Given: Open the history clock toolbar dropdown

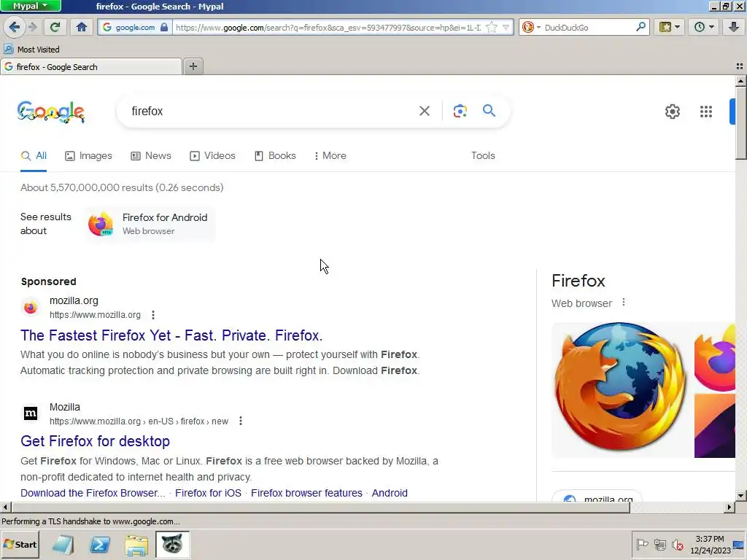Looking at the screenshot, I should pos(704,27).
